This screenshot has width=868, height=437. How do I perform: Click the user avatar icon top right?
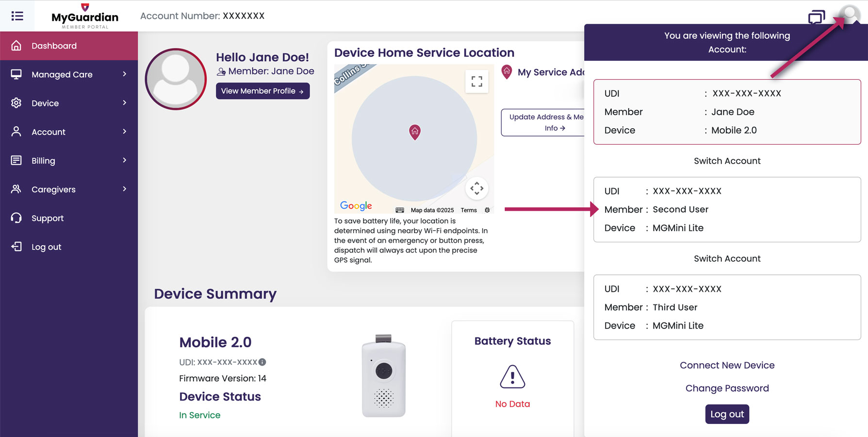click(x=850, y=15)
